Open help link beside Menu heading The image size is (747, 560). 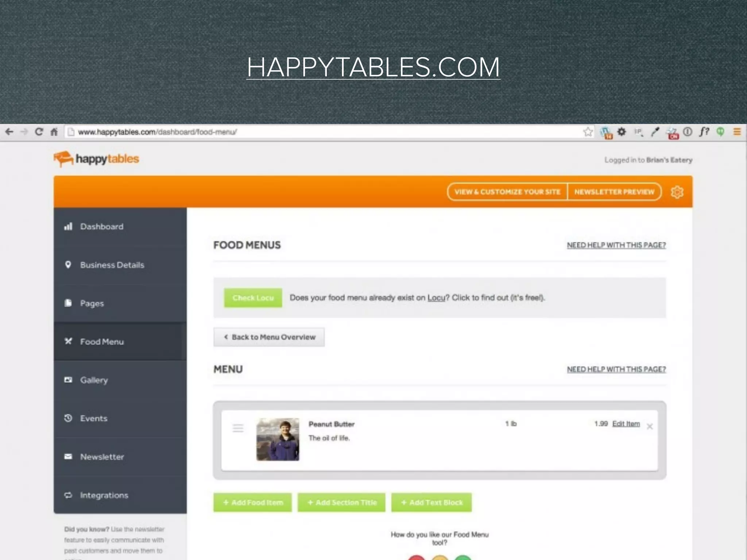click(x=616, y=369)
